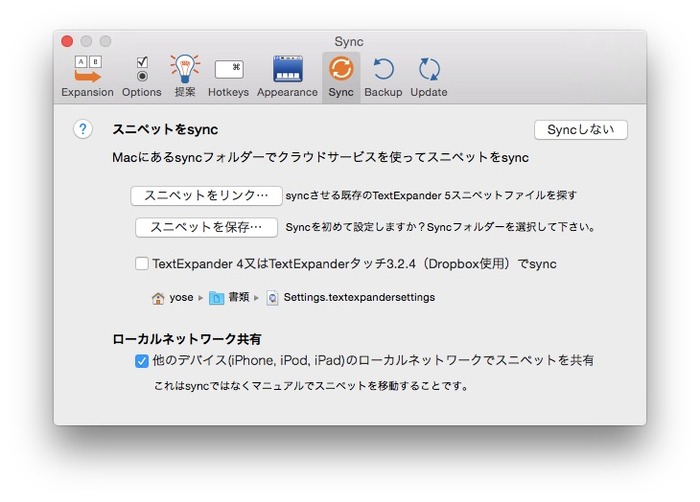Open the Update preferences pane
The image size is (700, 502).
[429, 76]
